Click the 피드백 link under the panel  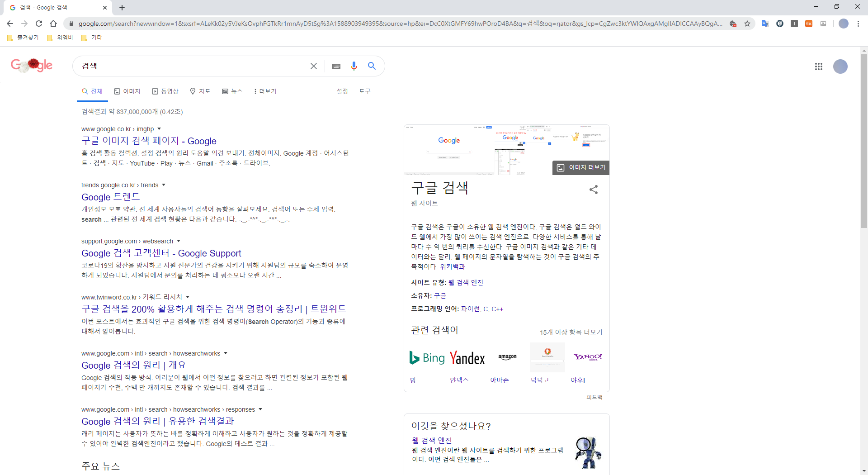[594, 397]
